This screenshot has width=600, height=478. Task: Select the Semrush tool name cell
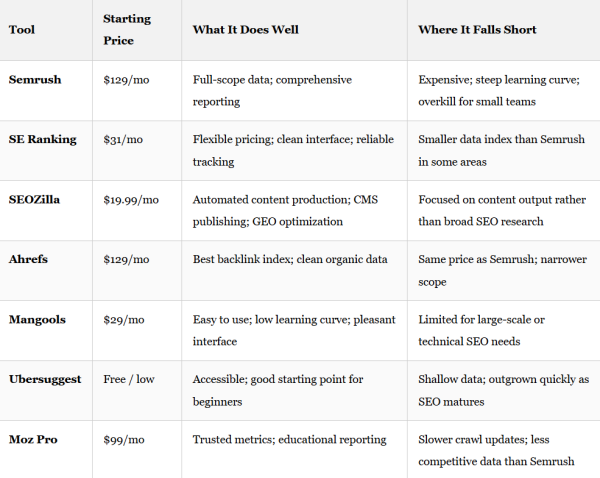click(x=33, y=79)
